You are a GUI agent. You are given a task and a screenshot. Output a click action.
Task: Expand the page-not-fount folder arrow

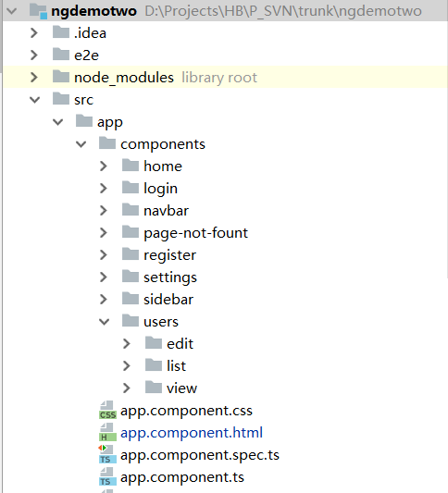pos(103,233)
